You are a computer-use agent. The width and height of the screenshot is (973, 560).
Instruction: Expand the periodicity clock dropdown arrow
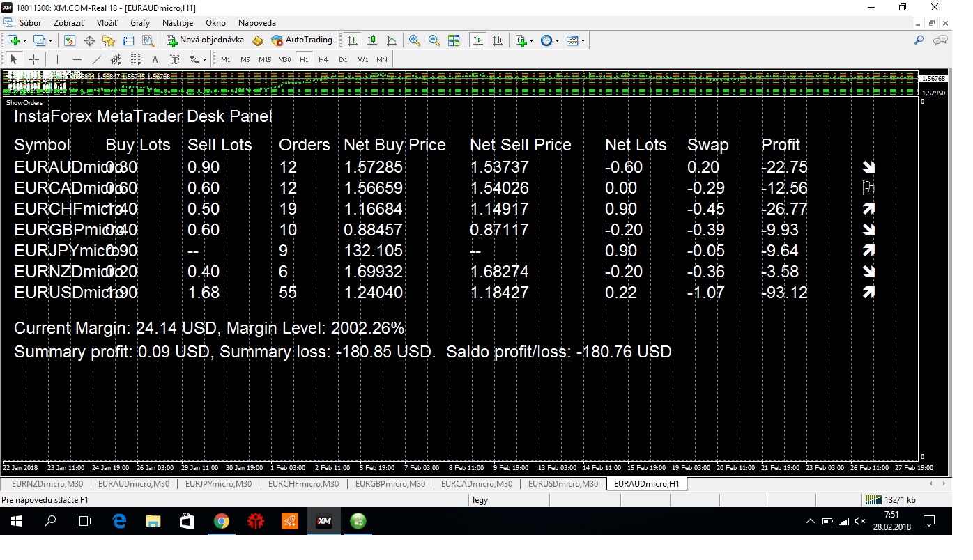pos(557,40)
